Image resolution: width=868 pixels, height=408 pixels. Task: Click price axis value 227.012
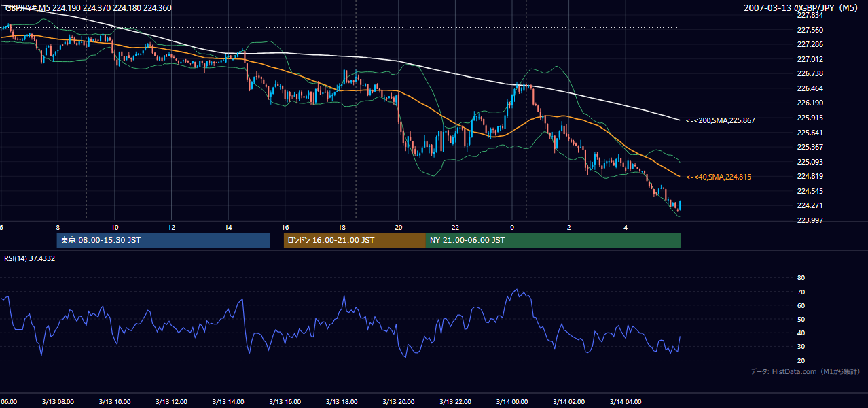click(x=810, y=59)
